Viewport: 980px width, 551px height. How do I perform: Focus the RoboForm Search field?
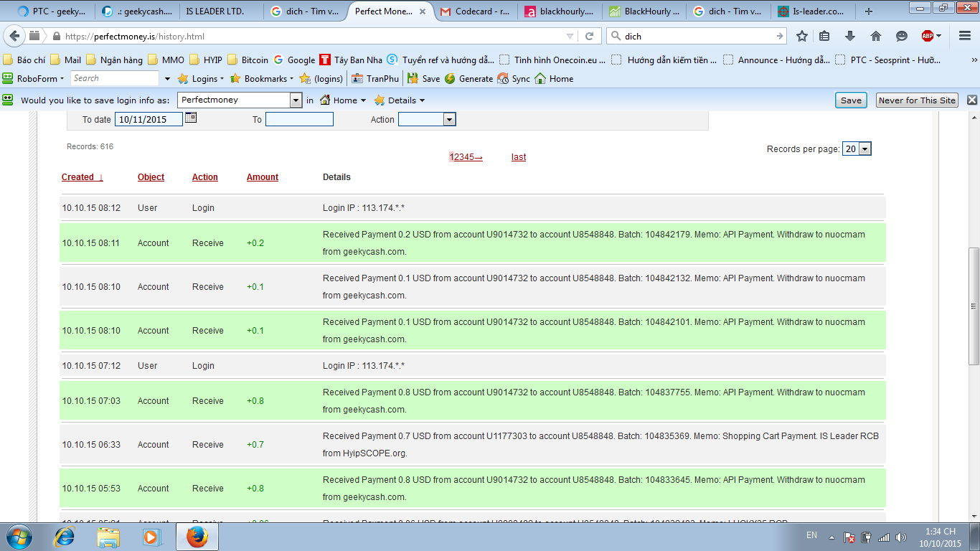point(115,78)
